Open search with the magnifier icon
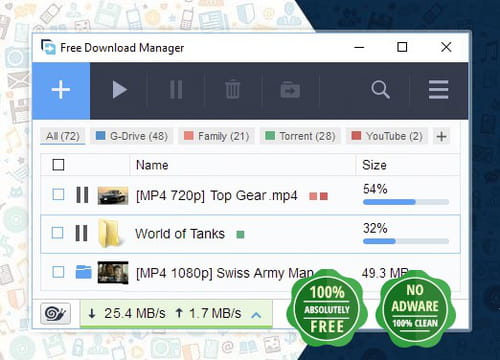Image resolution: width=500 pixels, height=360 pixels. pyautogui.click(x=380, y=89)
